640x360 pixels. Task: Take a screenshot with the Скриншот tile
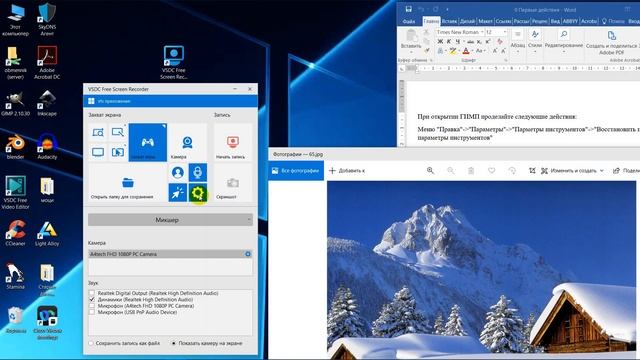pyautogui.click(x=233, y=183)
